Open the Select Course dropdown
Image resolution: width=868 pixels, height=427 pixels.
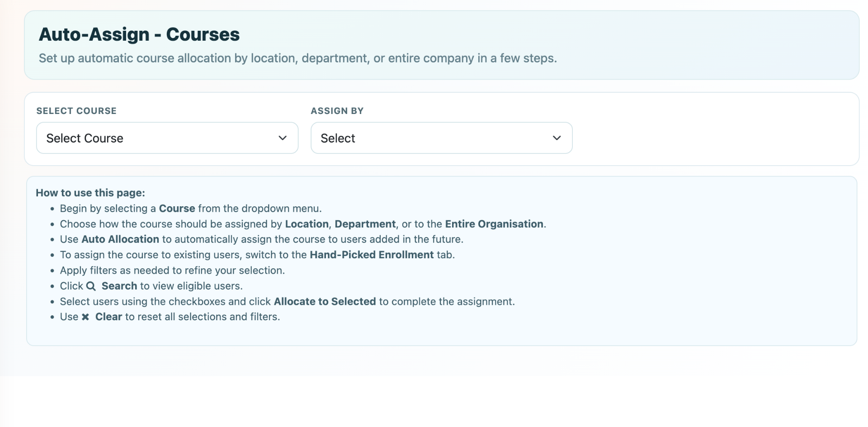(167, 138)
